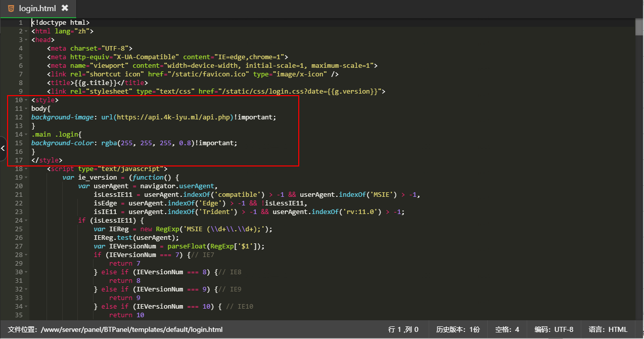Fold the ie_version function at line 19
This screenshot has width=644, height=339.
26,178
